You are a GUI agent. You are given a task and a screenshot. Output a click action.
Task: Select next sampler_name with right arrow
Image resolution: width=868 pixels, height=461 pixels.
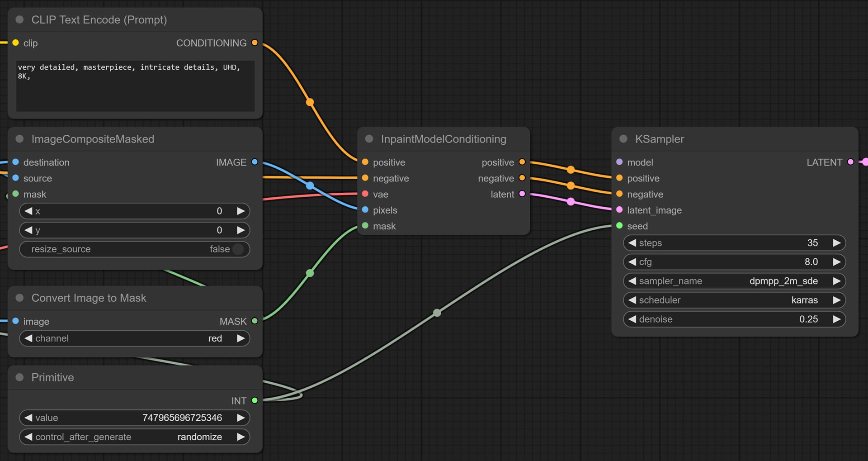(837, 281)
